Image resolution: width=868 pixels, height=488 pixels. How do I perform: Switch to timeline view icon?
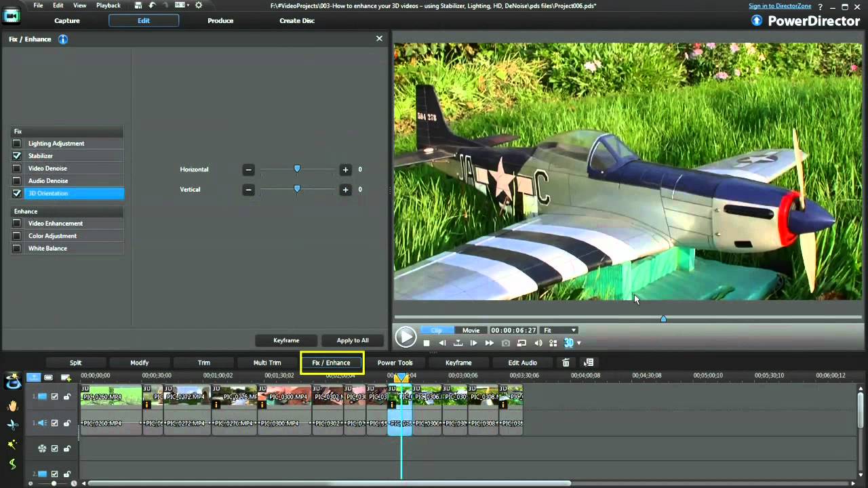33,378
